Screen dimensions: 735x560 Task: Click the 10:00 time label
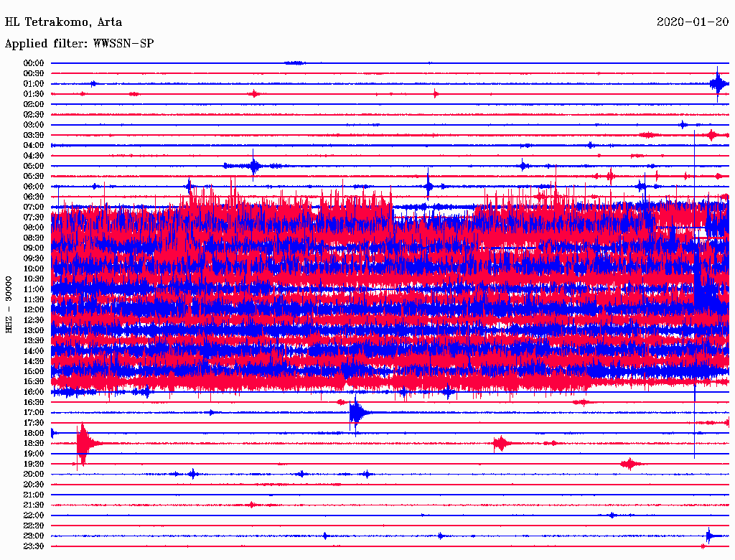(x=34, y=269)
